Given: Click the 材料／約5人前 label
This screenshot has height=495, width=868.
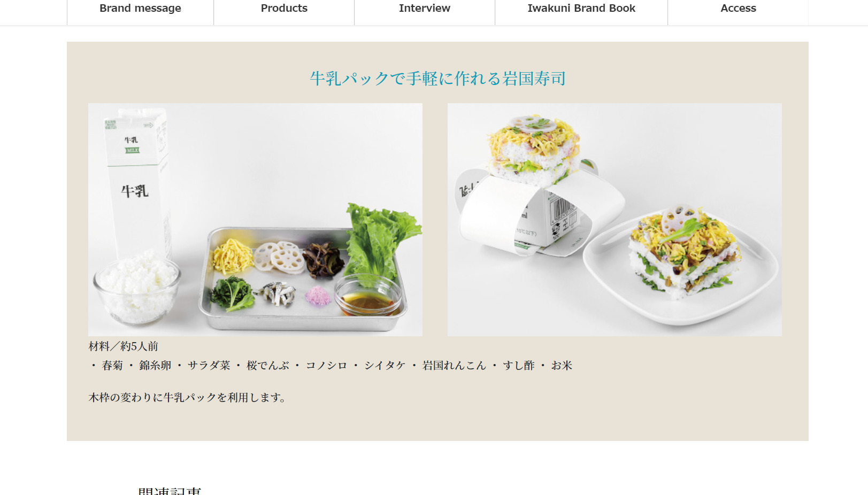Looking at the screenshot, I should [x=124, y=346].
